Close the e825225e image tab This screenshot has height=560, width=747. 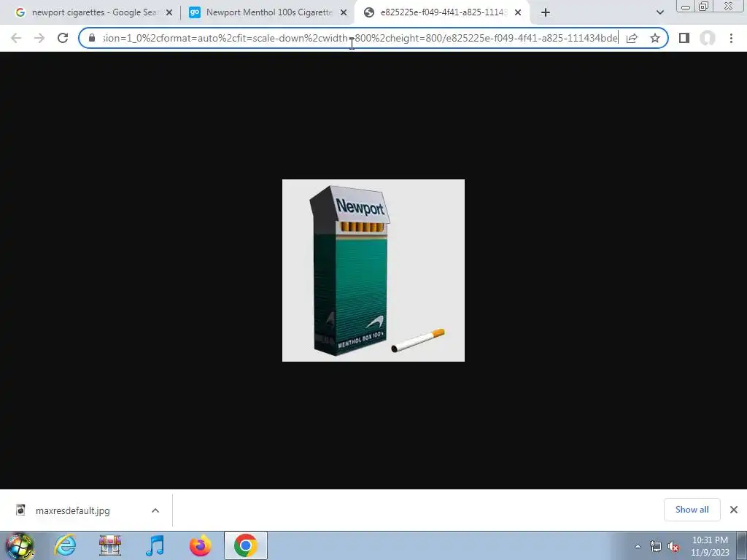(x=518, y=13)
